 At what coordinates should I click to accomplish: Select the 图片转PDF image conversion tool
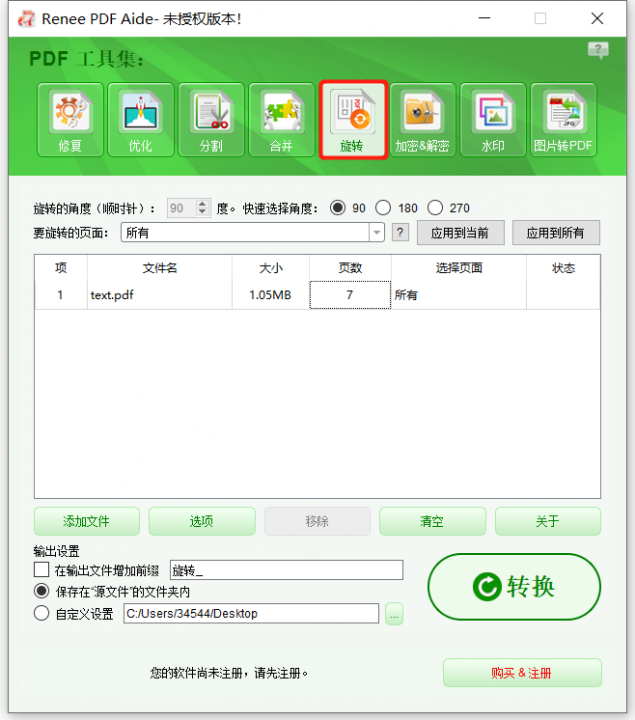click(x=563, y=120)
